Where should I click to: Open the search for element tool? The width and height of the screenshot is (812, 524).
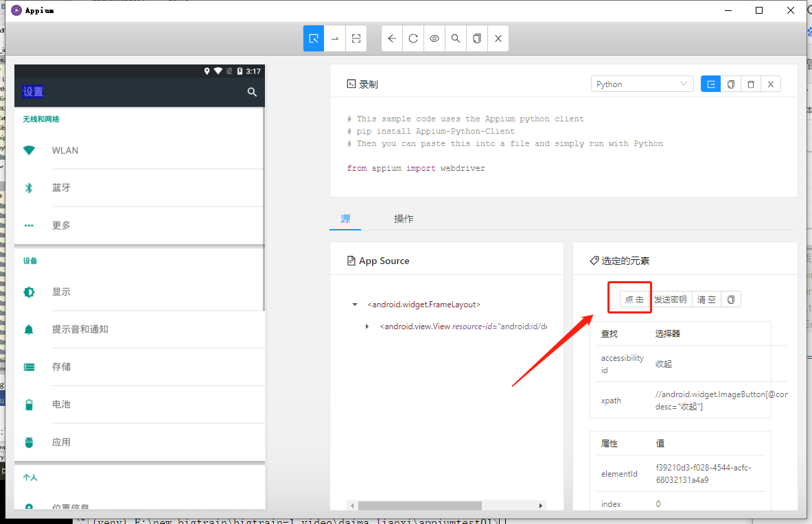pos(456,38)
